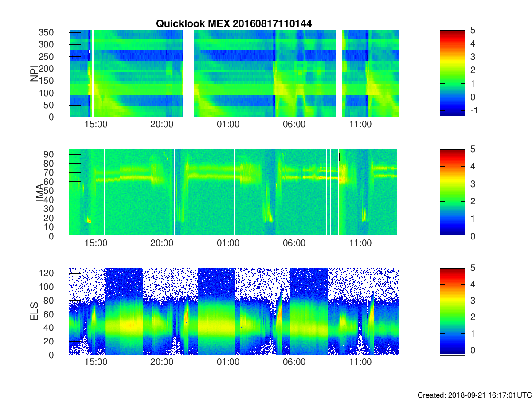The height and width of the screenshot is (399, 532).
Task: Click the NPI spectrogram plot area
Action: coord(234,74)
